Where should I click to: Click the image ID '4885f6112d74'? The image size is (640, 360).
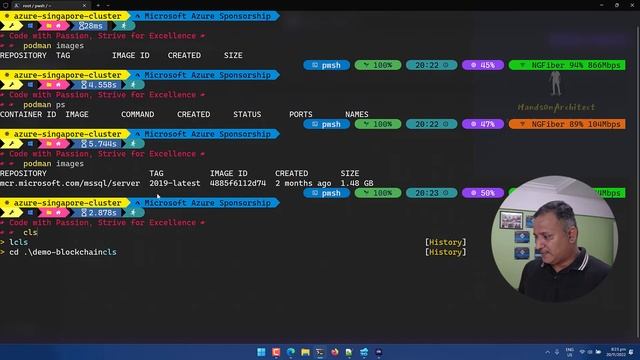(238, 183)
